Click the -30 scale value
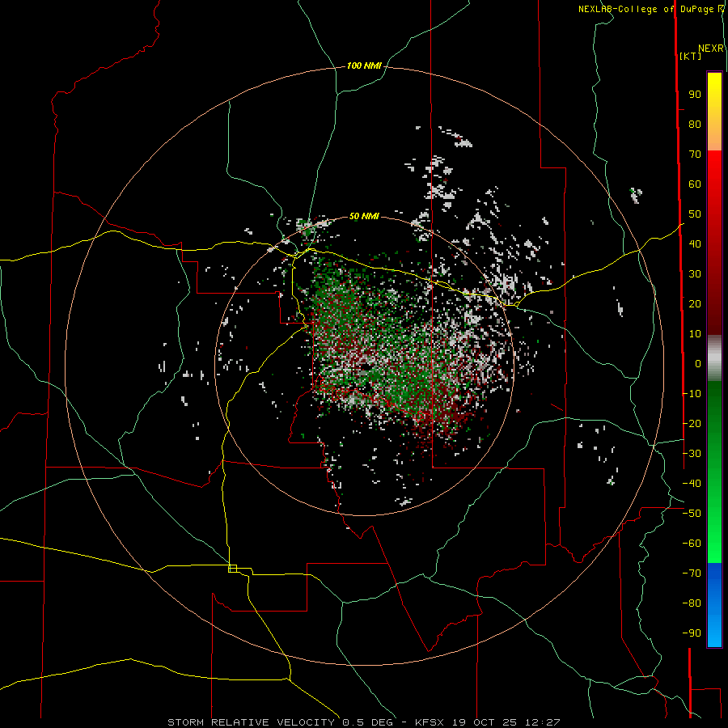728x728 pixels. click(x=692, y=454)
